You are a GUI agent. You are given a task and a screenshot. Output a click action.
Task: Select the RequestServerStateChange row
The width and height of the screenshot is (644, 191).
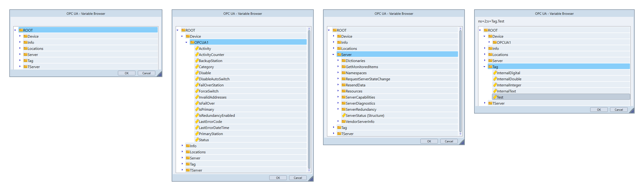click(x=399, y=79)
